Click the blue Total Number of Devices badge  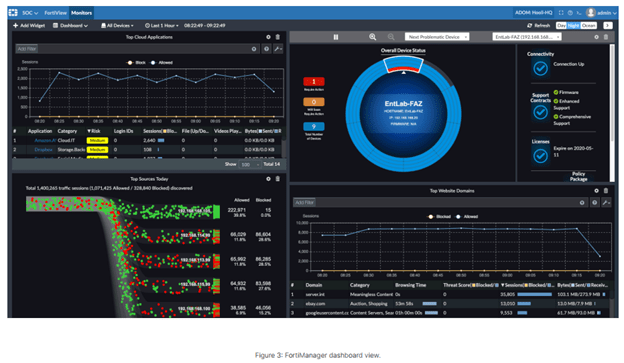pos(314,127)
